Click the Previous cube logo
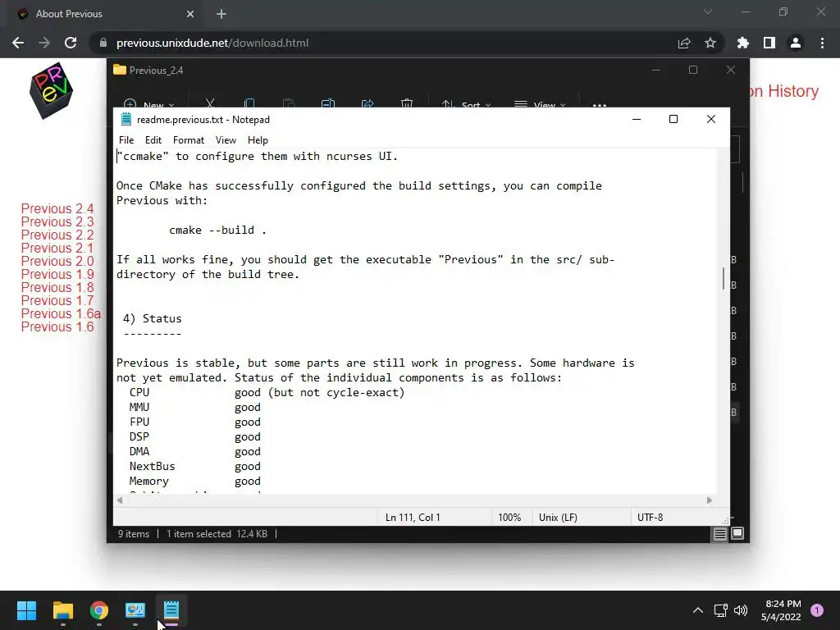The height and width of the screenshot is (630, 840). coord(52,90)
